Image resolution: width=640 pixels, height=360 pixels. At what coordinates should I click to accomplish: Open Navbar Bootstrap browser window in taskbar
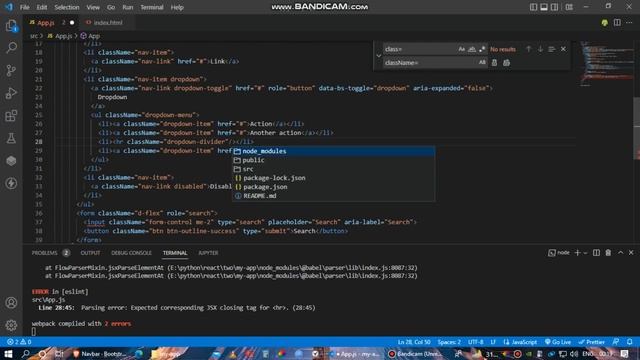(100, 353)
